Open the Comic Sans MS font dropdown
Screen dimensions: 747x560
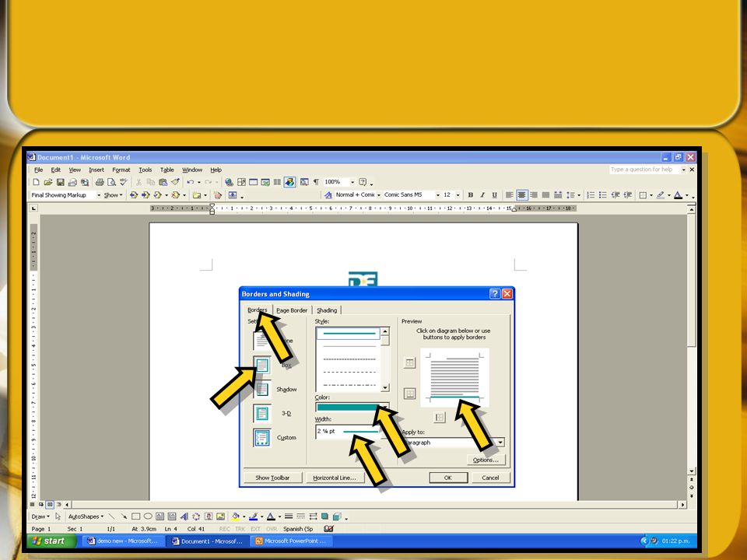coord(438,195)
